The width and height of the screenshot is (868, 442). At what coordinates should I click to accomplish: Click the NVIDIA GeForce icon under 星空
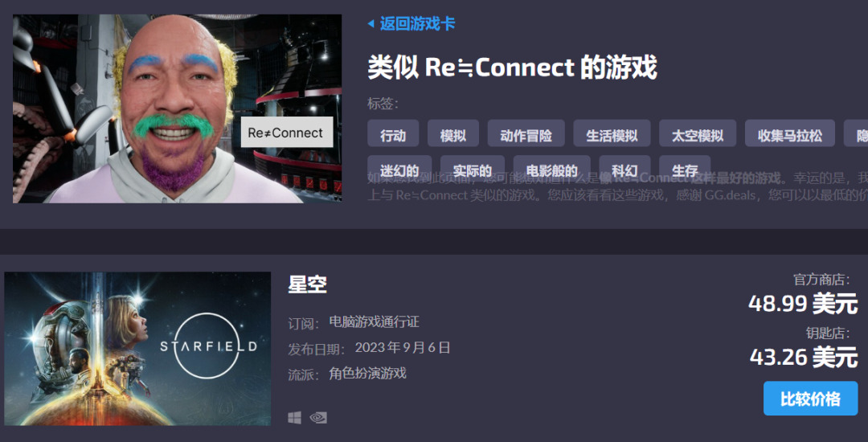click(x=318, y=418)
